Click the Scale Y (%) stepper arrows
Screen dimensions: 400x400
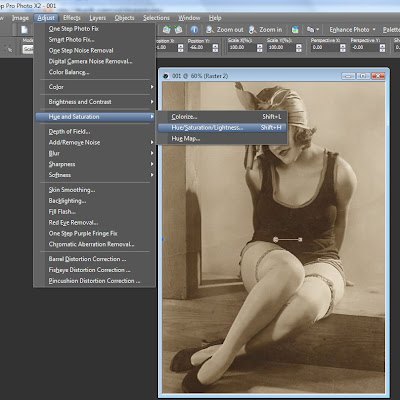point(299,48)
